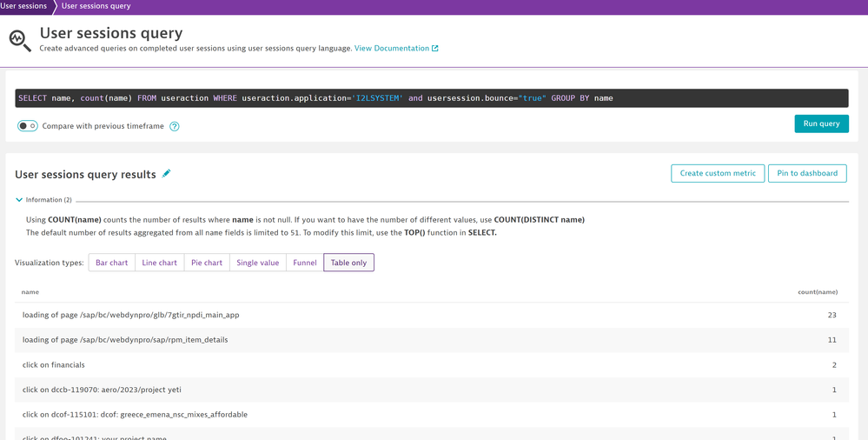
Task: Select Table only visualization
Action: 348,263
